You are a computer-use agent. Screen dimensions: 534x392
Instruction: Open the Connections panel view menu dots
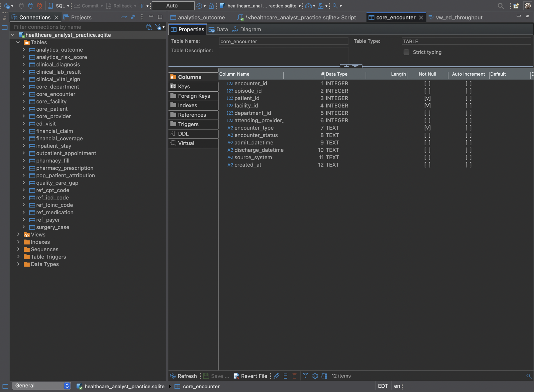tap(142, 17)
